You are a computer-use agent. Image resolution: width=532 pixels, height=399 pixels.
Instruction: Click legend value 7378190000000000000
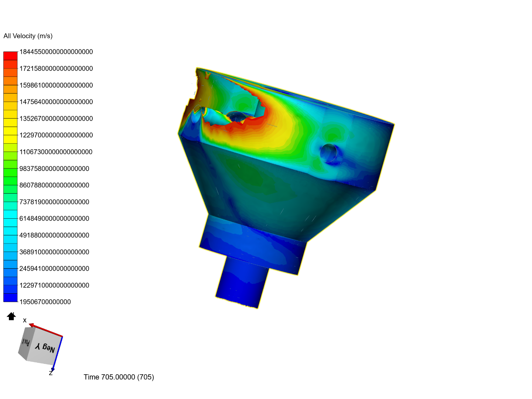[54, 202]
